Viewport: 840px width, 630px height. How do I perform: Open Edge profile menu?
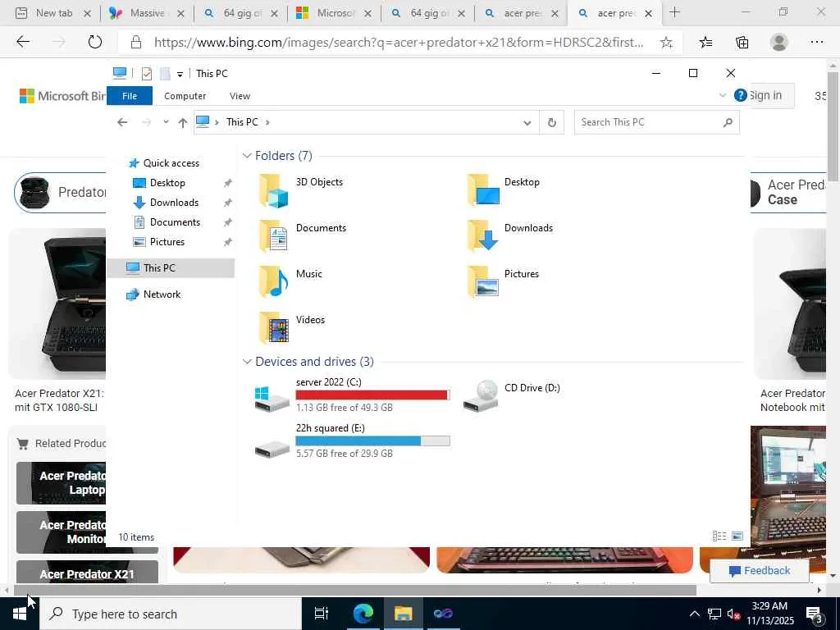click(x=779, y=42)
